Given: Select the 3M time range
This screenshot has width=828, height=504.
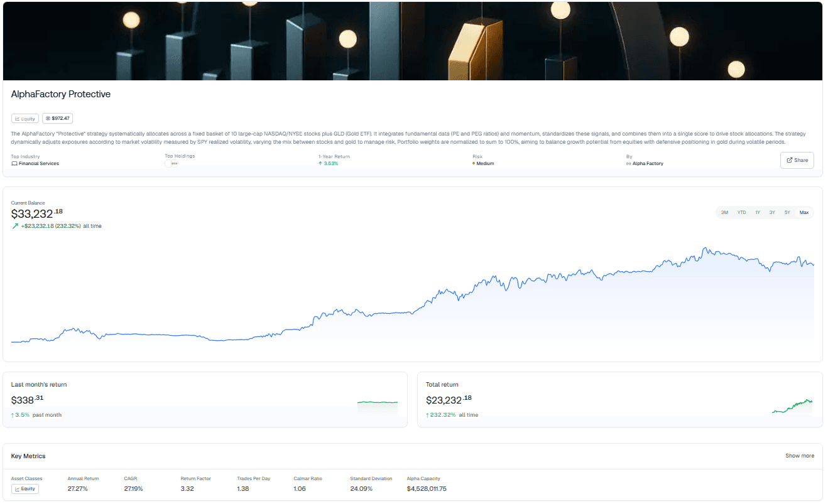Looking at the screenshot, I should [x=724, y=213].
